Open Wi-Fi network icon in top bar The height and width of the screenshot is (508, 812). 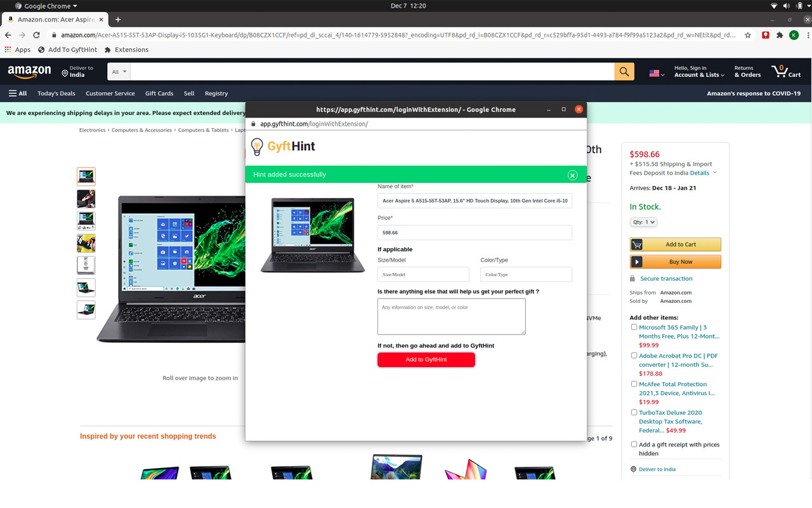point(774,6)
